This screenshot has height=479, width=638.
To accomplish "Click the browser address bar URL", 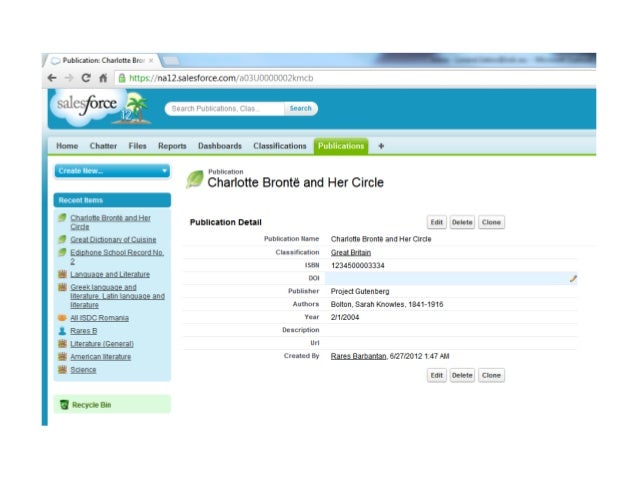I will pos(221,78).
